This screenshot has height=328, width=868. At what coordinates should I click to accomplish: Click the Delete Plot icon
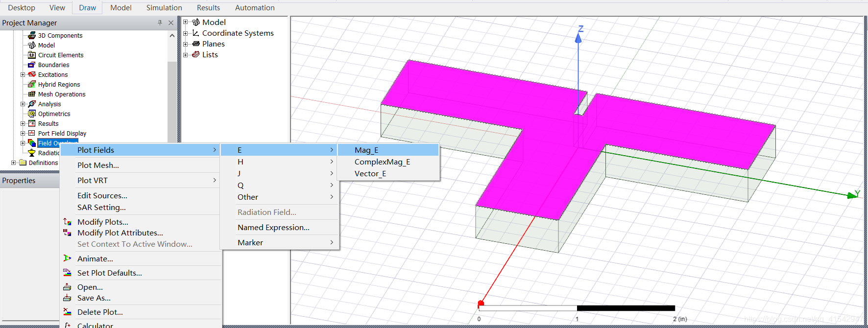[67, 312]
